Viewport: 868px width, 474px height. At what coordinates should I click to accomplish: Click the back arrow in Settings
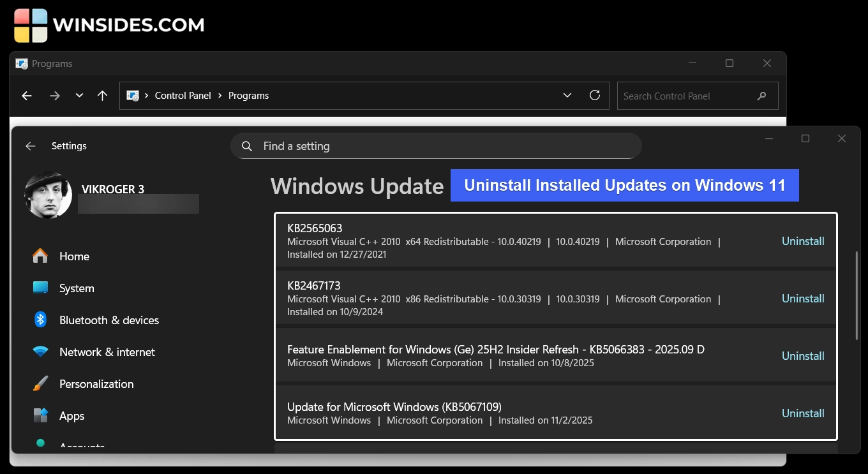coord(30,146)
